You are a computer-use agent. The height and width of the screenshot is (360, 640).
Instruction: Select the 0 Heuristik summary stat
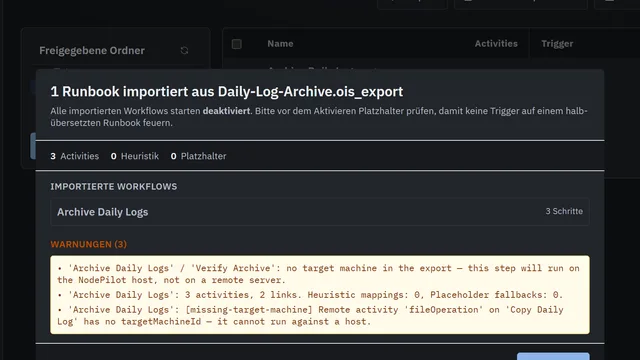pos(135,156)
